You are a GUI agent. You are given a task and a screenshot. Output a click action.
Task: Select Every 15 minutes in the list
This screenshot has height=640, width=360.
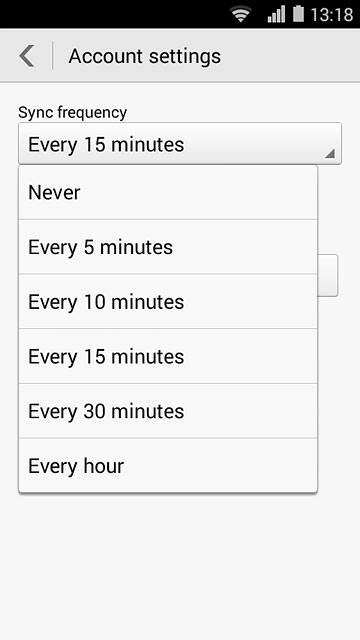[x=168, y=356]
